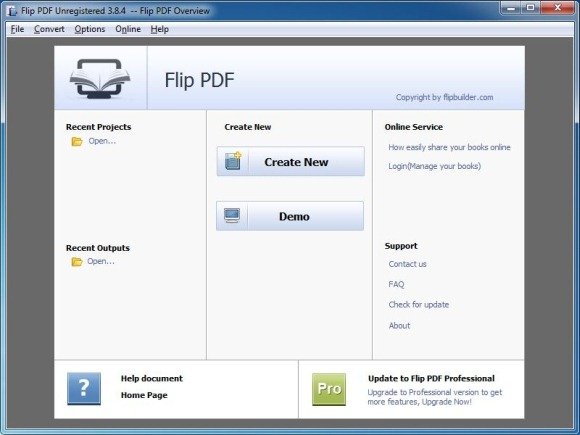Open the Online menu
580x435 pixels.
point(128,29)
